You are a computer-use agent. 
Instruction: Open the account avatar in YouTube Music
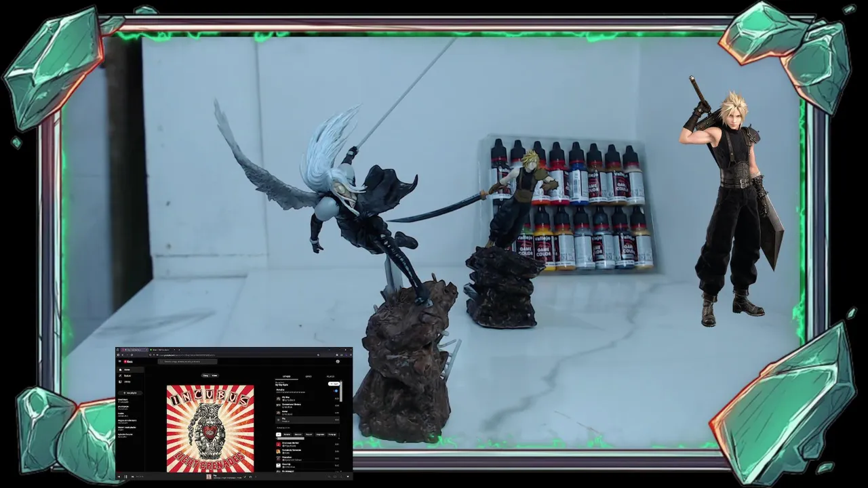tap(338, 362)
